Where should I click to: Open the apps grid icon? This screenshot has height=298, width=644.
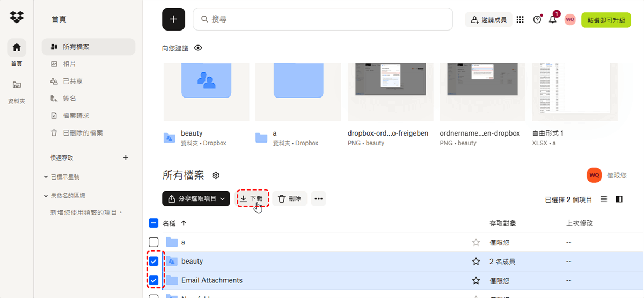[x=520, y=20]
